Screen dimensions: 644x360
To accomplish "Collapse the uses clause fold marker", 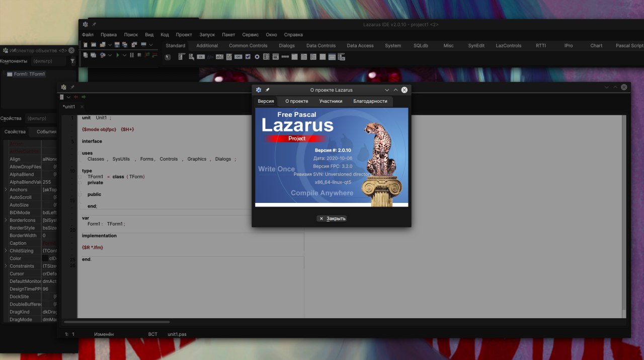I will point(79,153).
